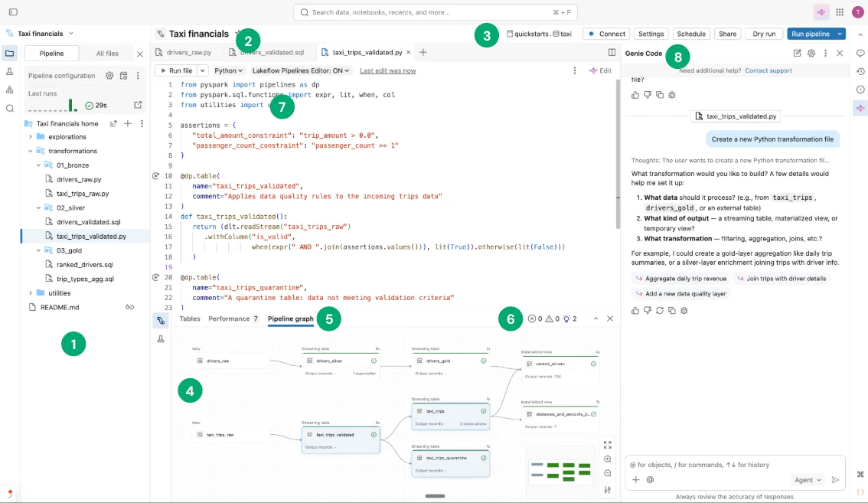Open the error count indicator
The image size is (868, 503).
(535, 318)
